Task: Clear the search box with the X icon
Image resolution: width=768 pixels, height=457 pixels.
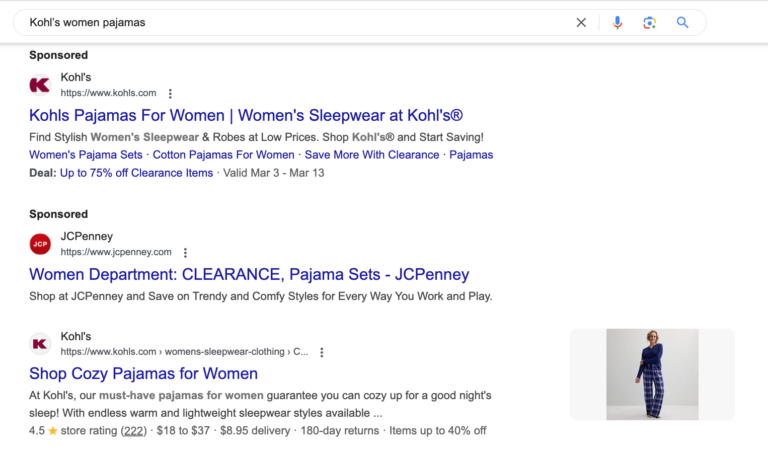Action: pyautogui.click(x=581, y=22)
